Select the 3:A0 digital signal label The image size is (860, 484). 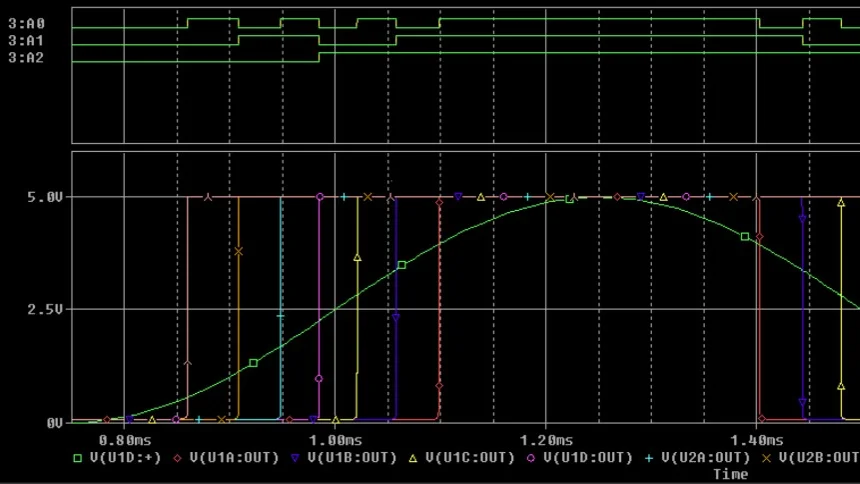[26, 24]
